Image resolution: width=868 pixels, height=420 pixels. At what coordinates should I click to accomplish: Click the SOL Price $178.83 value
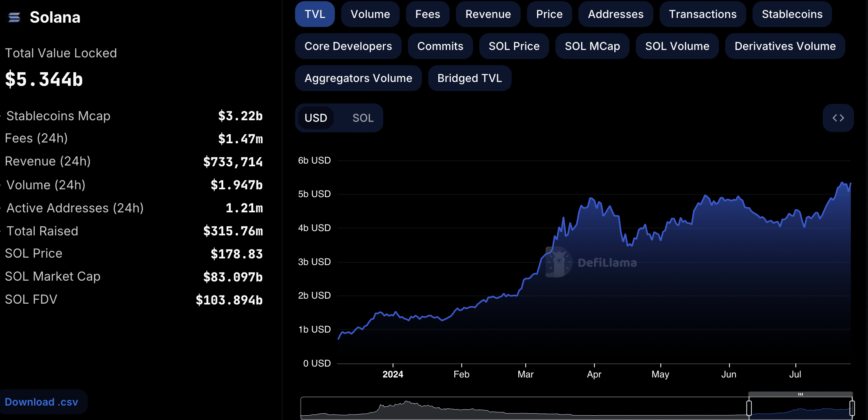point(237,254)
